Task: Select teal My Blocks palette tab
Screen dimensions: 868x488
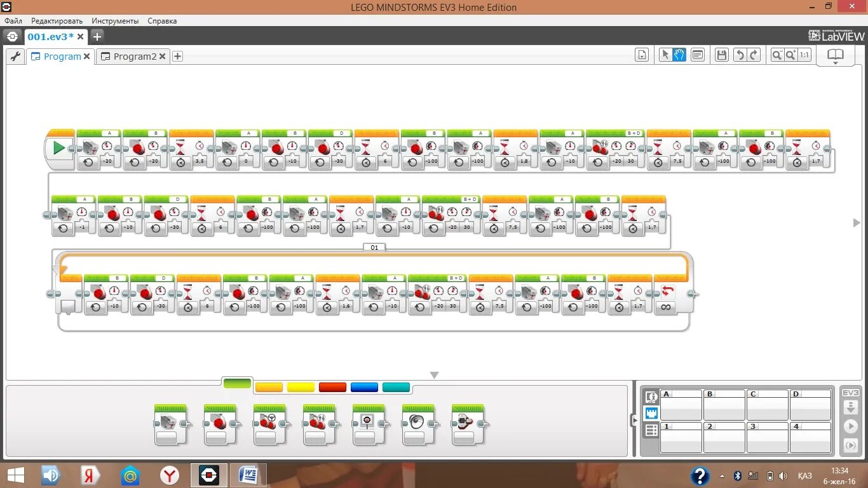Action: 396,387
